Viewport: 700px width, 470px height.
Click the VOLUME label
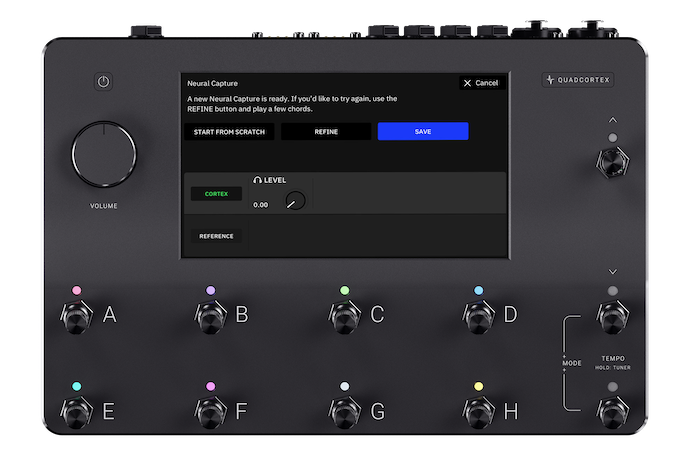104,206
